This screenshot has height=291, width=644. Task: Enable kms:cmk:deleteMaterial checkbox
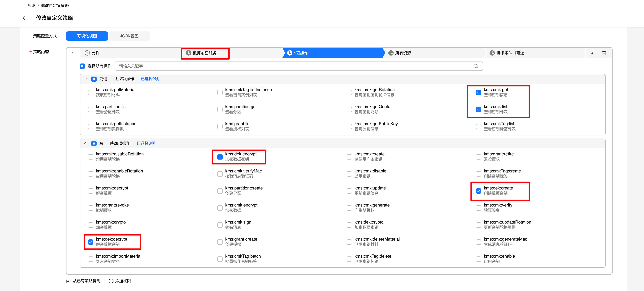tap(349, 242)
